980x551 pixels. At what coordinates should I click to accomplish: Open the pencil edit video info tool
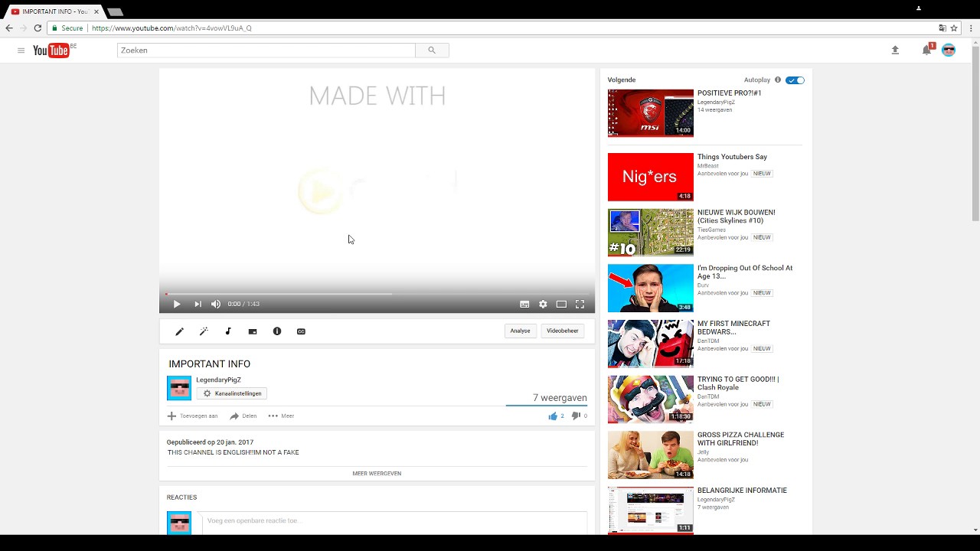point(179,331)
